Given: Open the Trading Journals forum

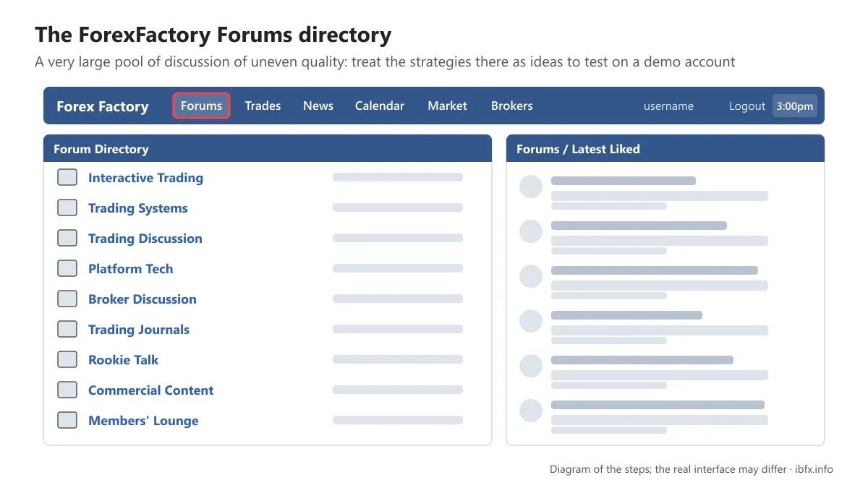Looking at the screenshot, I should tap(138, 330).
